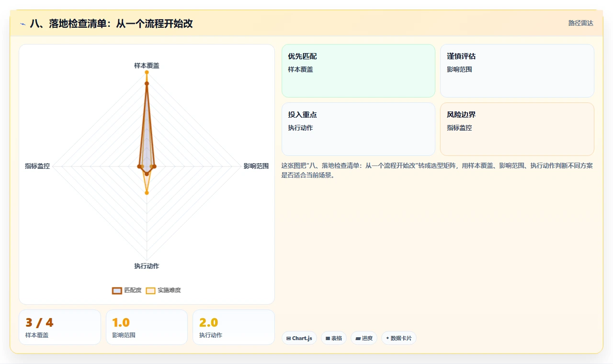Image resolution: width=613 pixels, height=364 pixels.
Task: Click the 影响范围 radar axis label
Action: pos(256,166)
